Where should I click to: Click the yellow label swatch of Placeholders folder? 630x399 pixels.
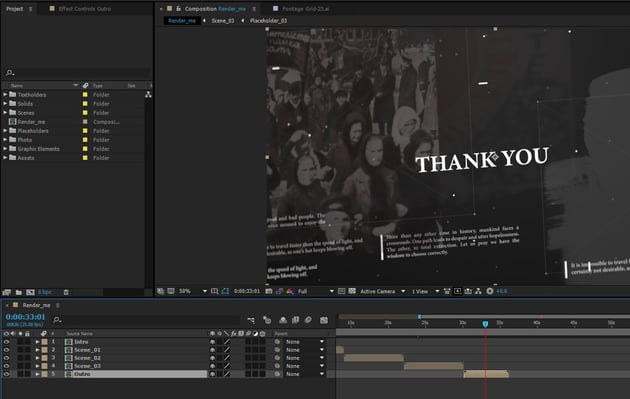tap(85, 131)
